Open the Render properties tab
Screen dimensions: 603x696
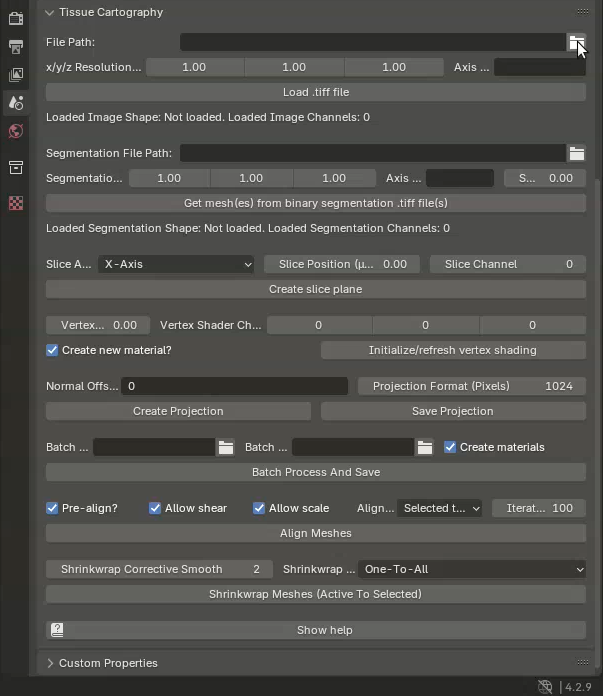pos(15,18)
